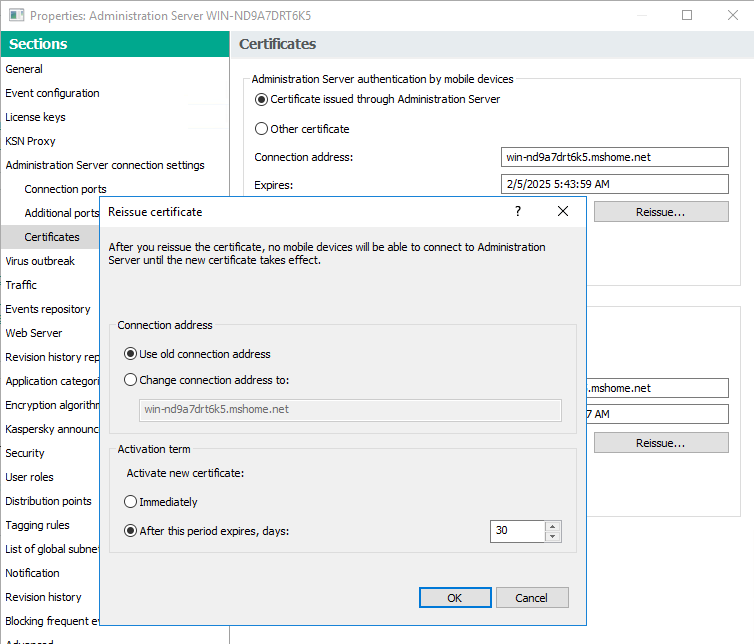
Task: Click the top Reissue... button
Action: [x=660, y=212]
